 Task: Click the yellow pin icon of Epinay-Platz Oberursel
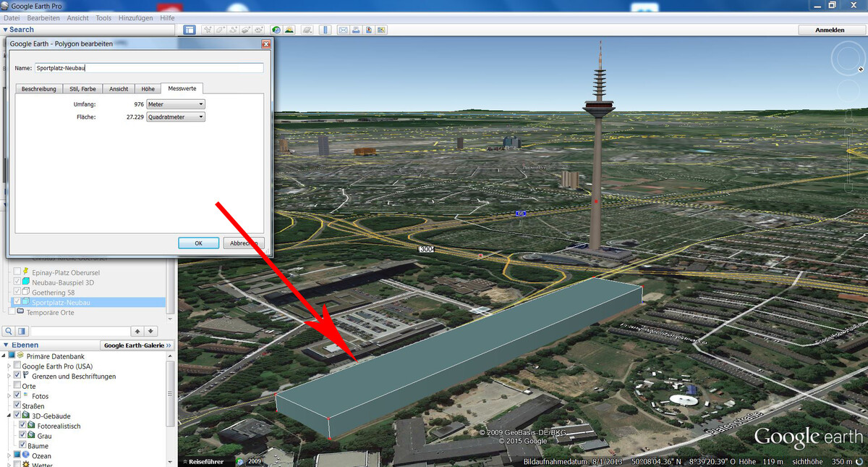[26, 271]
